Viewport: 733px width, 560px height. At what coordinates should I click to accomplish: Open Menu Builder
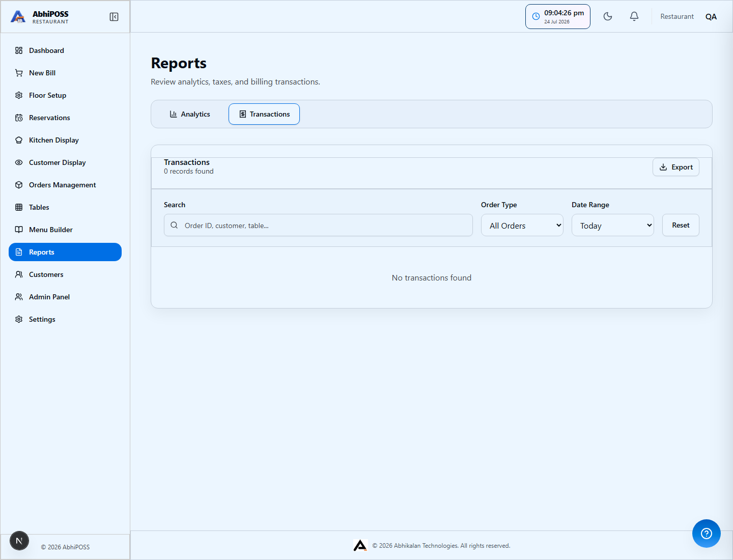(65, 230)
